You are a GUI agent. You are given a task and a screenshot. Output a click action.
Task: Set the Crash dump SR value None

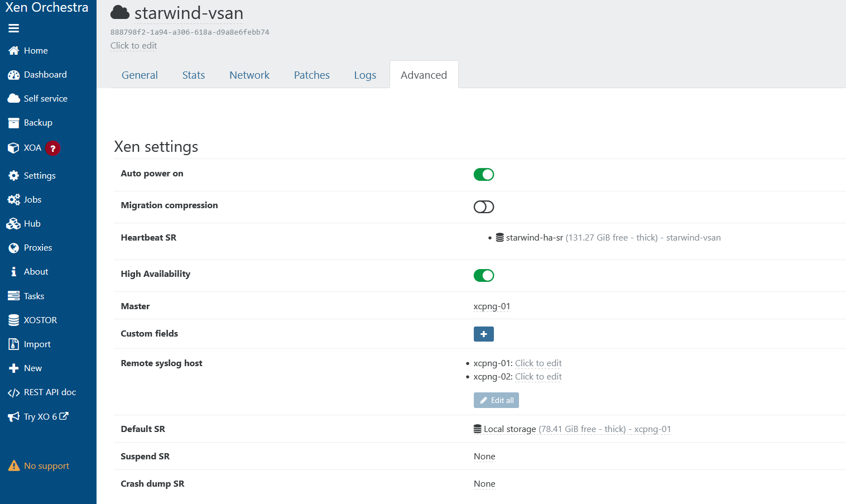pos(484,484)
